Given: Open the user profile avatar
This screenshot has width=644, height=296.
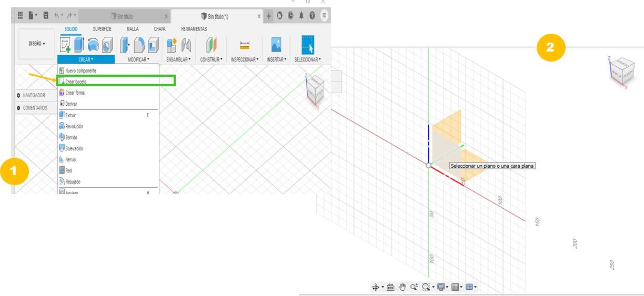Looking at the screenshot, I should (x=325, y=16).
